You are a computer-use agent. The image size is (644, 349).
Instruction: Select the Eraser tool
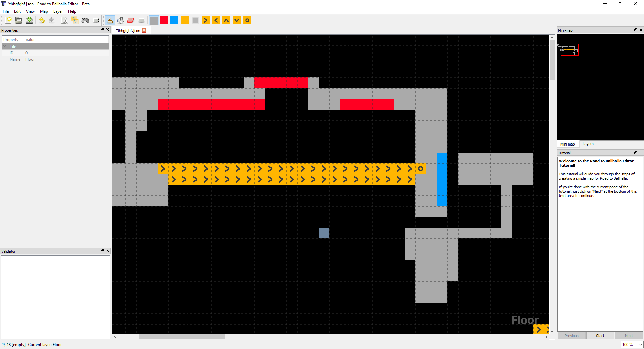[x=131, y=20]
